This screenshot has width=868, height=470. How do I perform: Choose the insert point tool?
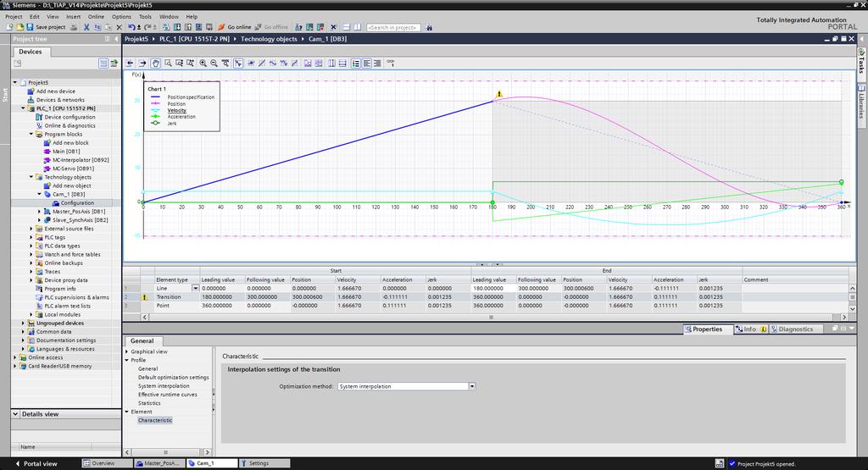(x=251, y=63)
